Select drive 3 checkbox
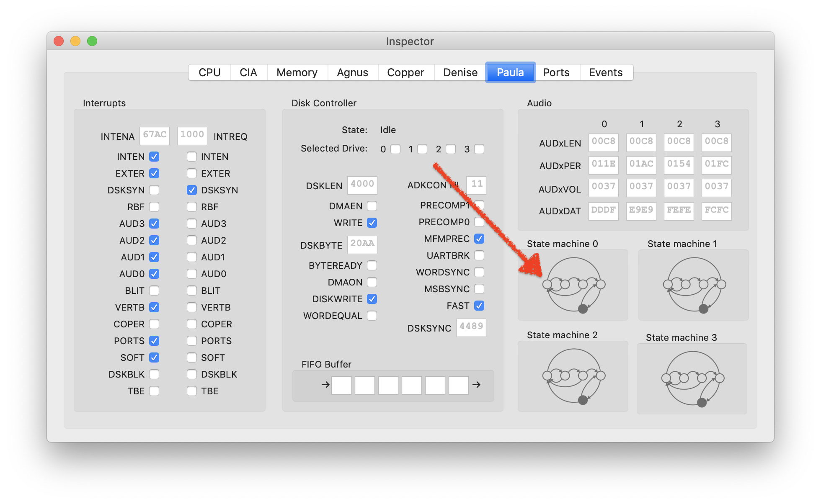Screen dimensions: 821x504 479,149
